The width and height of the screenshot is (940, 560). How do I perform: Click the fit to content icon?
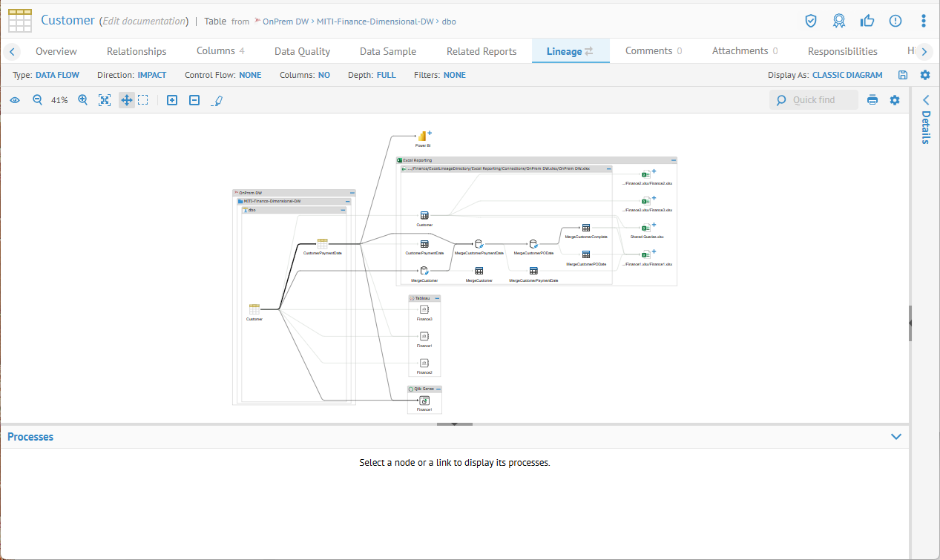click(x=105, y=100)
